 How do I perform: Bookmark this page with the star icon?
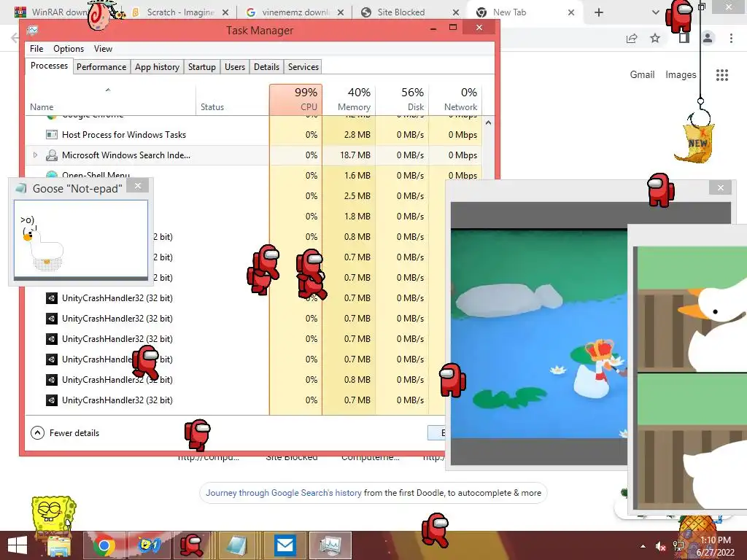(655, 38)
